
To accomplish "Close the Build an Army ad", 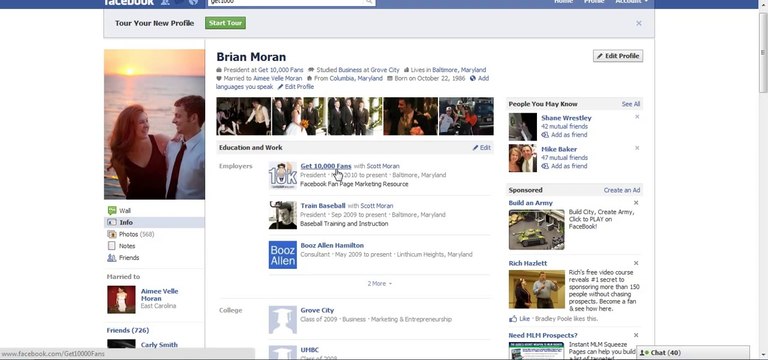I will pos(636,203).
